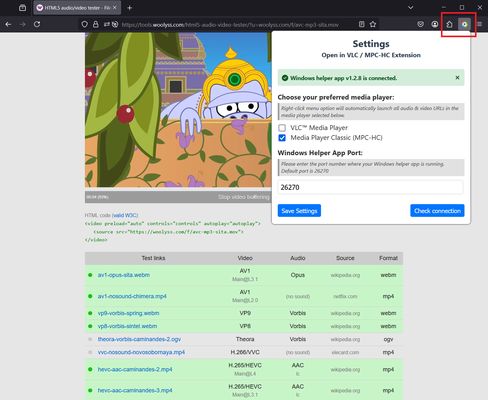Open reader view icon in the address bar
The height and width of the screenshot is (400, 488).
click(x=362, y=24)
